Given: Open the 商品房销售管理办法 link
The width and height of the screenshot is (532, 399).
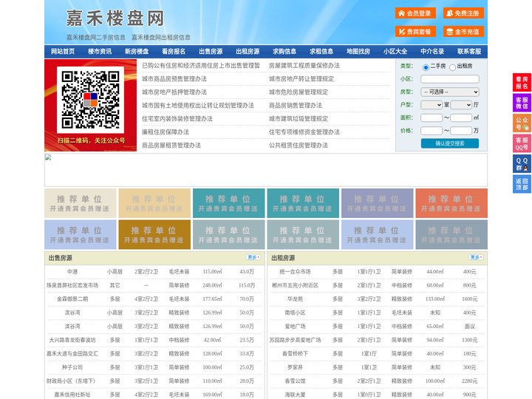Looking at the screenshot, I should pyautogui.click(x=296, y=105).
